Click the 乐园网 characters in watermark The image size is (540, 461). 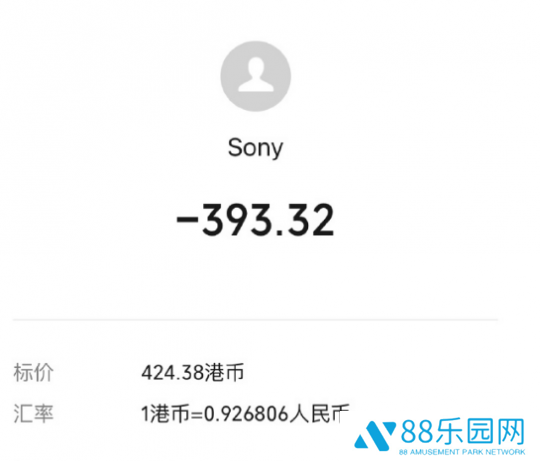[x=479, y=432]
